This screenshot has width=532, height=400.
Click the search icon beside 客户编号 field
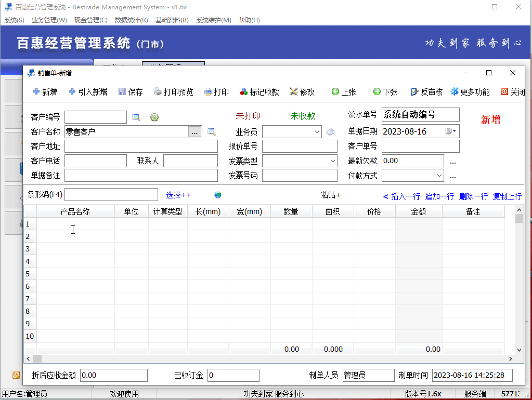click(x=136, y=117)
